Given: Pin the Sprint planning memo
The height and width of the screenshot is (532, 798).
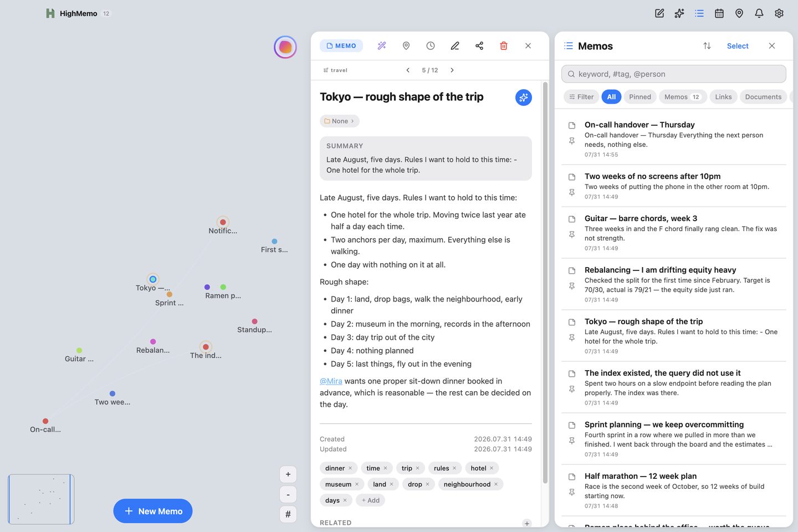Looking at the screenshot, I should 572,441.
